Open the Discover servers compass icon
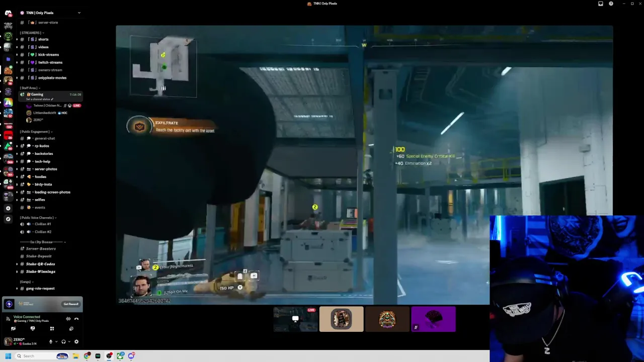This screenshot has height=362, width=644. coord(8,219)
